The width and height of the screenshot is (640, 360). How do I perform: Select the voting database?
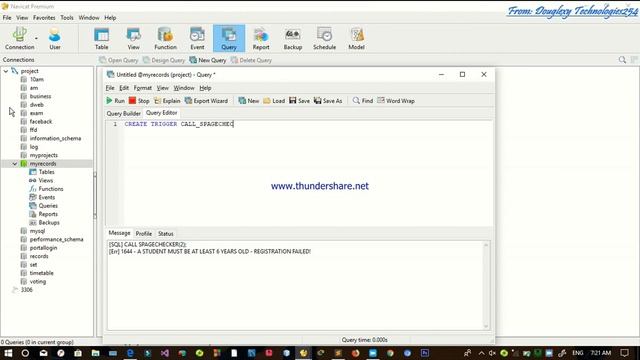[x=38, y=282]
